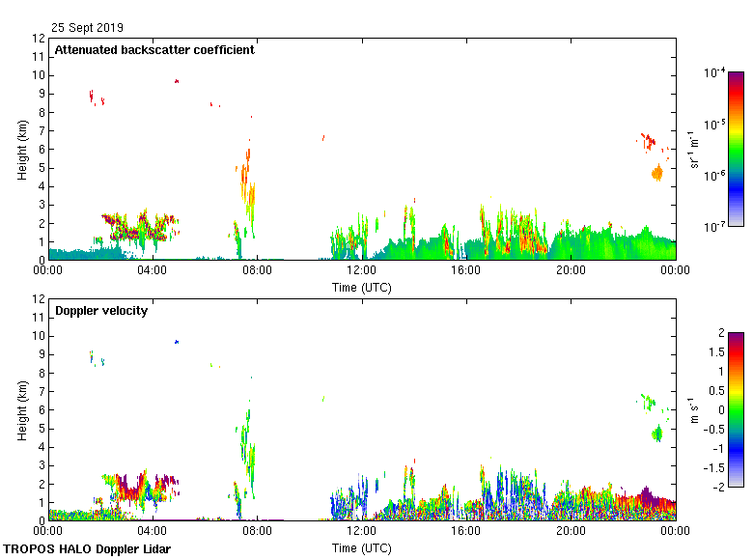
Task: Click the 08:00 tick under the backscatter plot
Action: [x=258, y=271]
